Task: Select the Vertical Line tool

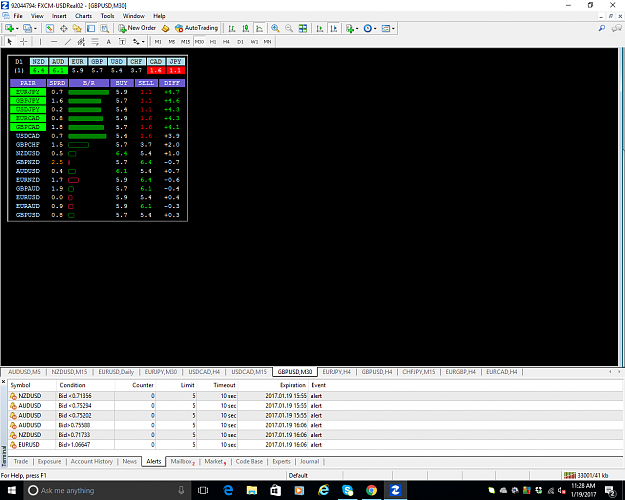Action: click(40, 41)
